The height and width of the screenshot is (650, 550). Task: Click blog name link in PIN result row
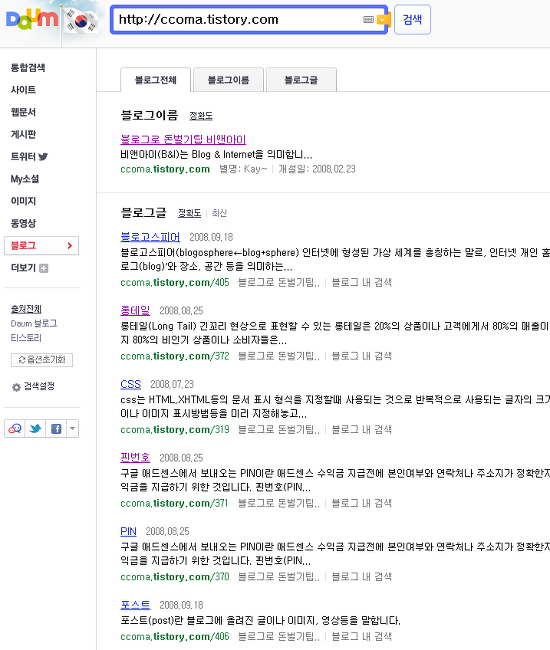click(279, 577)
